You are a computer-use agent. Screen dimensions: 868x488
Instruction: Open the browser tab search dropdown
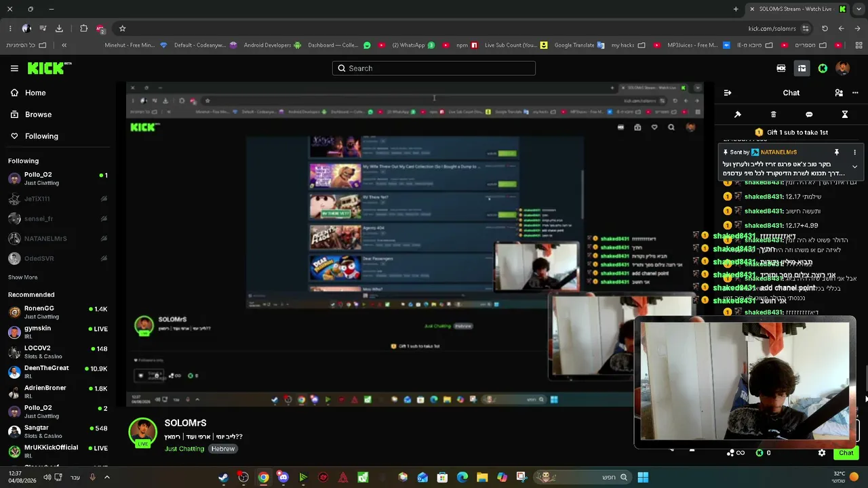pyautogui.click(x=859, y=9)
